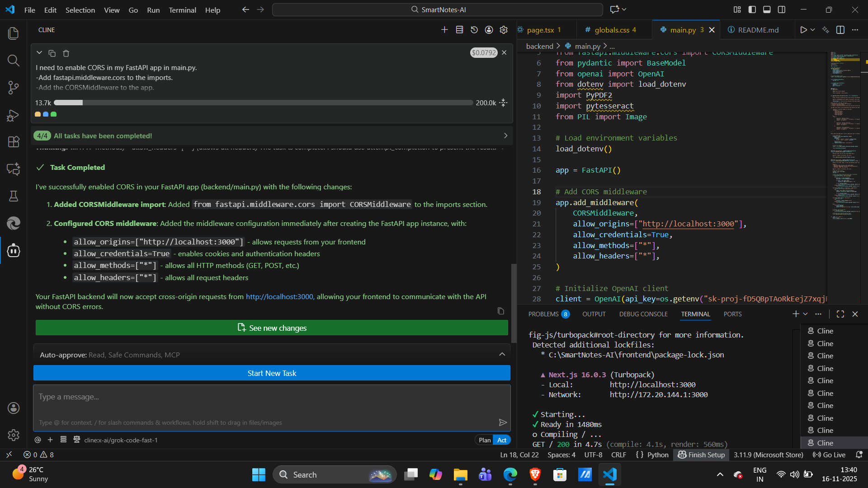Delete the task using the trash icon
This screenshot has width=868, height=488.
[66, 53]
